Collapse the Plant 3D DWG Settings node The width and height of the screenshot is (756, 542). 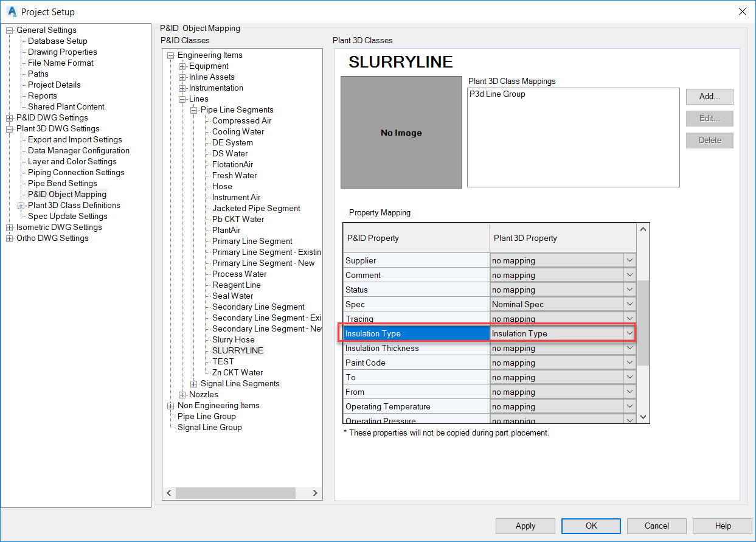tap(9, 129)
